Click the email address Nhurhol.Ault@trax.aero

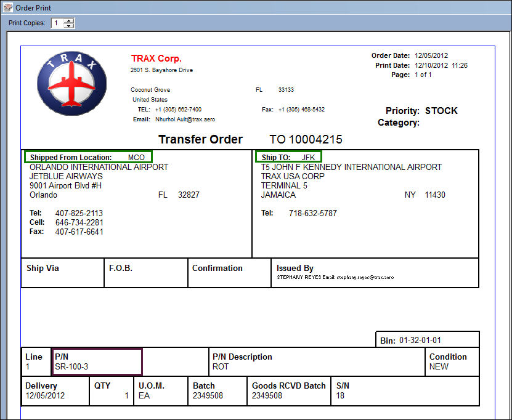point(185,119)
